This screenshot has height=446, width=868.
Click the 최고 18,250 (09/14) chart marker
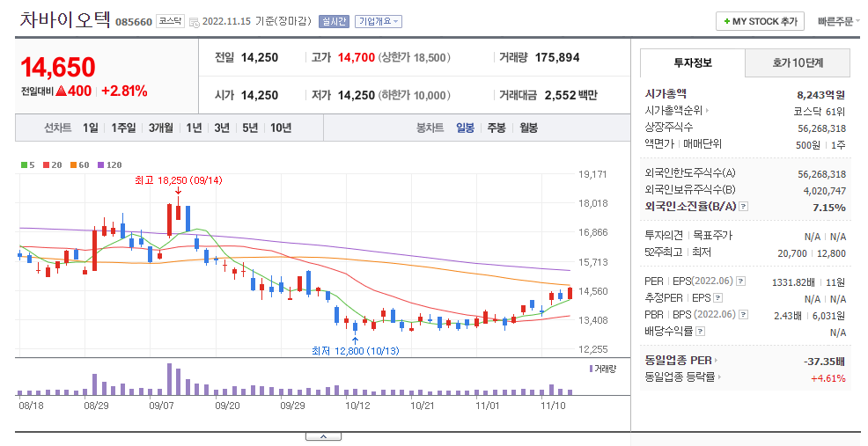tap(178, 180)
